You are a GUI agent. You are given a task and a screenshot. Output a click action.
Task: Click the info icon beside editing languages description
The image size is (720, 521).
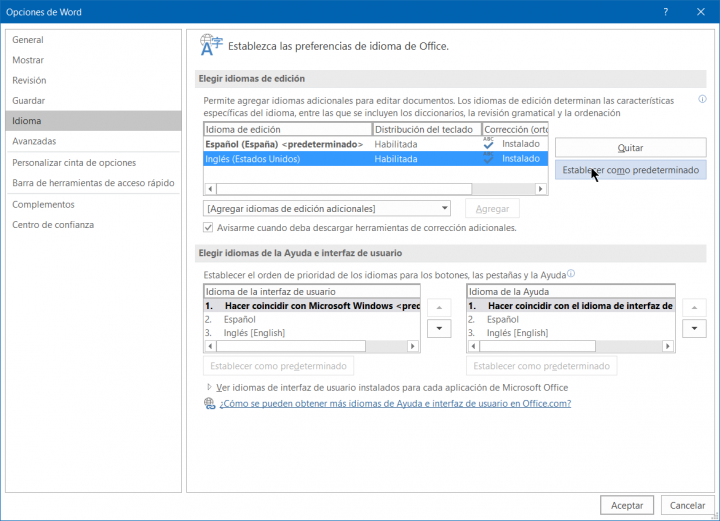point(702,99)
